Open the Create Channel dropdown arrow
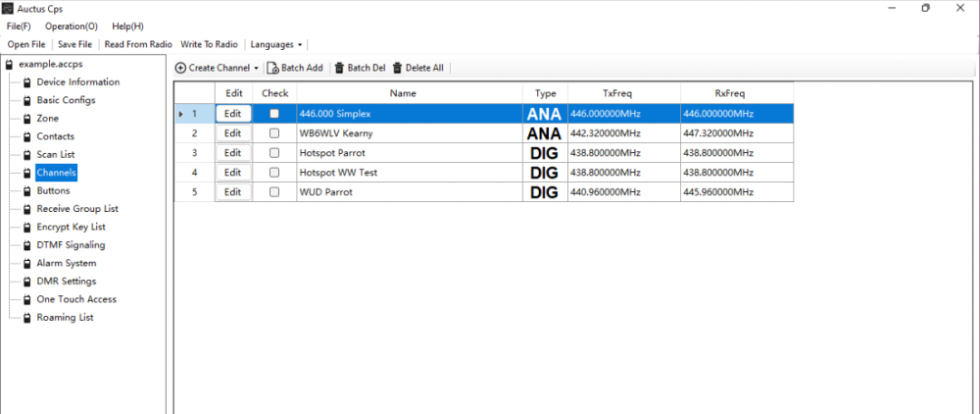The width and height of the screenshot is (980, 414). (256, 69)
